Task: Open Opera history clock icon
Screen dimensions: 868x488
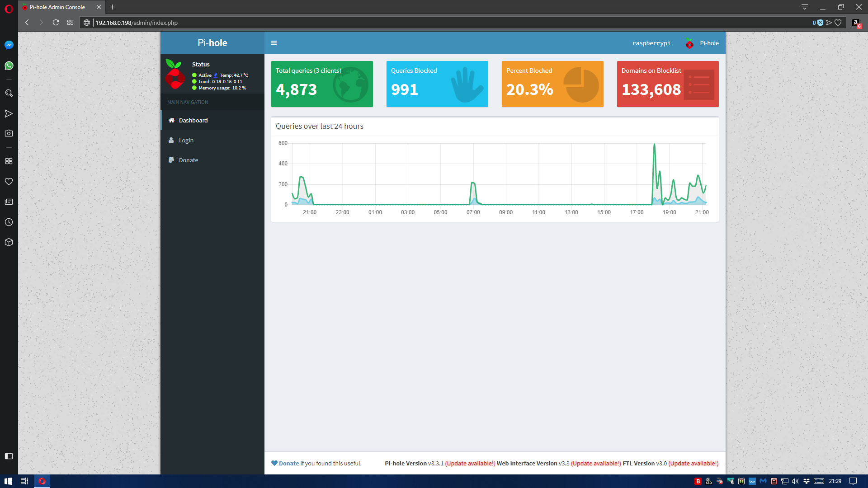Action: [x=9, y=222]
